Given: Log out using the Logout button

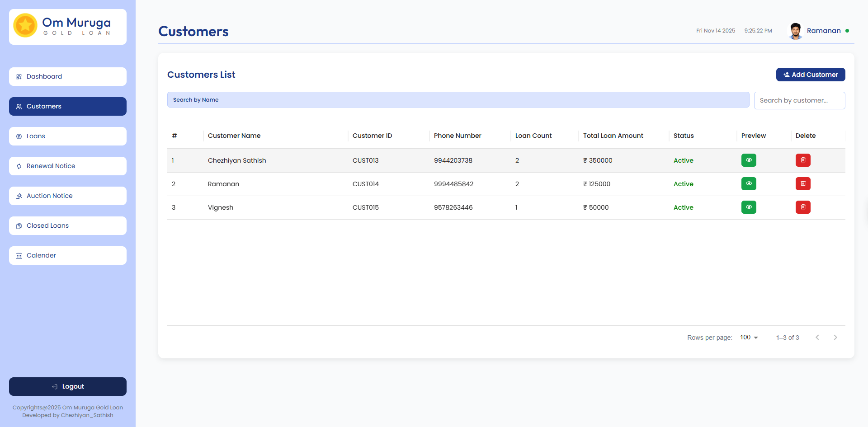Looking at the screenshot, I should pos(68,386).
